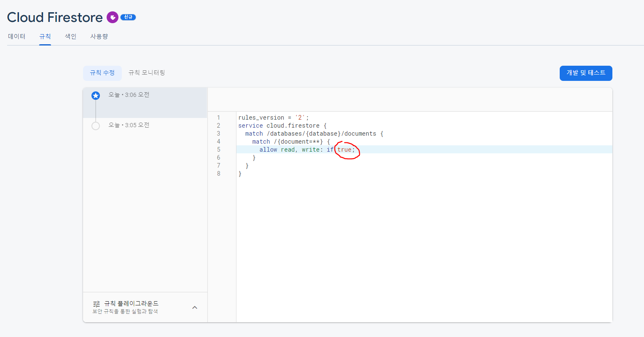Click the 규칙 플레이그라운드 sliders icon
This screenshot has height=337, width=644.
(x=97, y=304)
